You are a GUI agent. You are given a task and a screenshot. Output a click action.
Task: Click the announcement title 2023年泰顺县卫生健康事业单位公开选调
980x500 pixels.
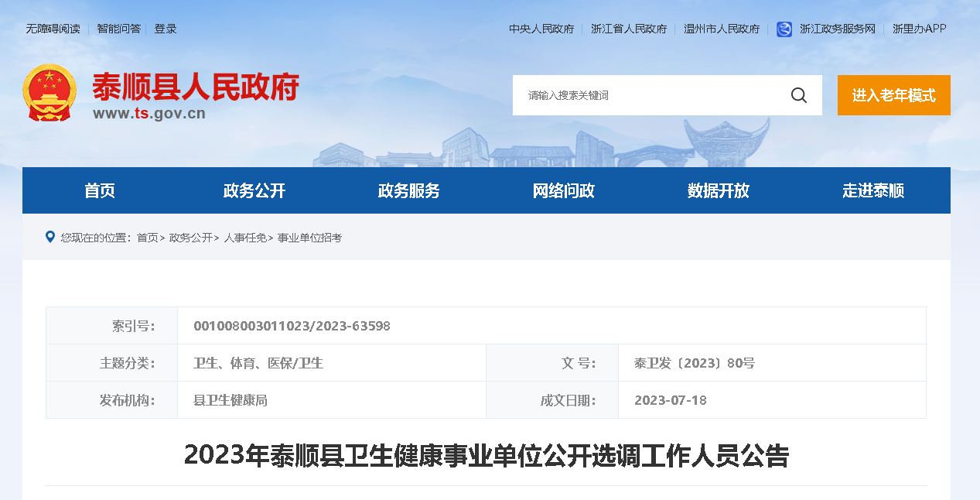pyautogui.click(x=486, y=456)
